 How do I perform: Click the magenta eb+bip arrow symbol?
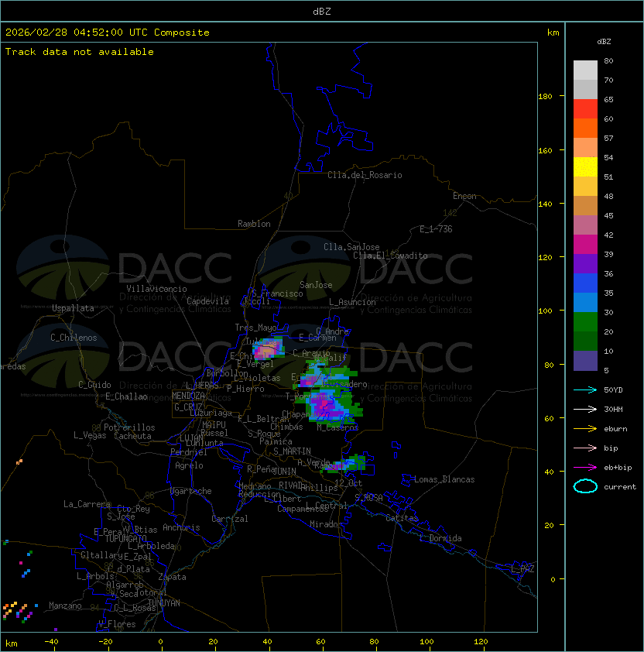click(585, 468)
